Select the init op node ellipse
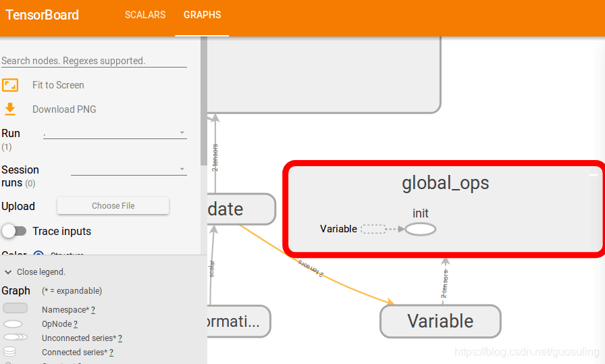This screenshot has height=364, width=605. (421, 230)
